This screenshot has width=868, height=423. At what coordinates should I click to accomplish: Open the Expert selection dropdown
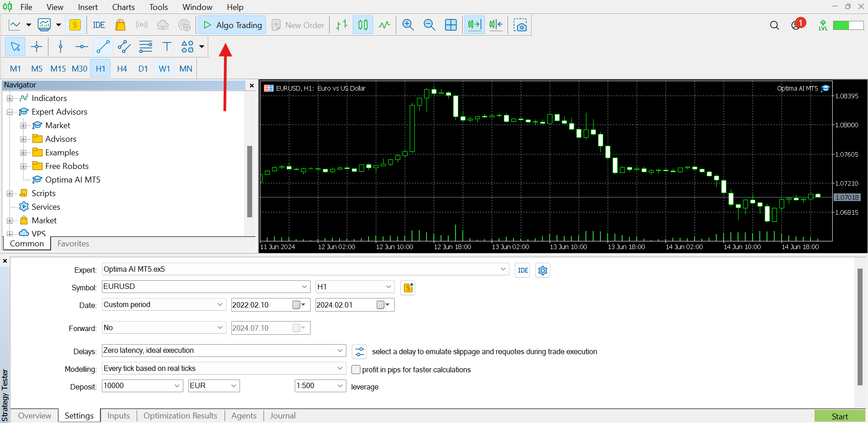click(503, 269)
